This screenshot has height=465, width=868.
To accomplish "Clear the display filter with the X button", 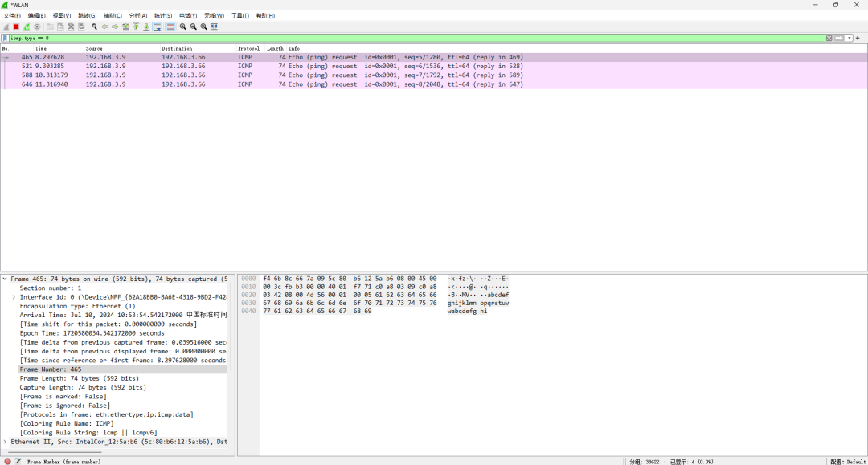I will [x=829, y=38].
